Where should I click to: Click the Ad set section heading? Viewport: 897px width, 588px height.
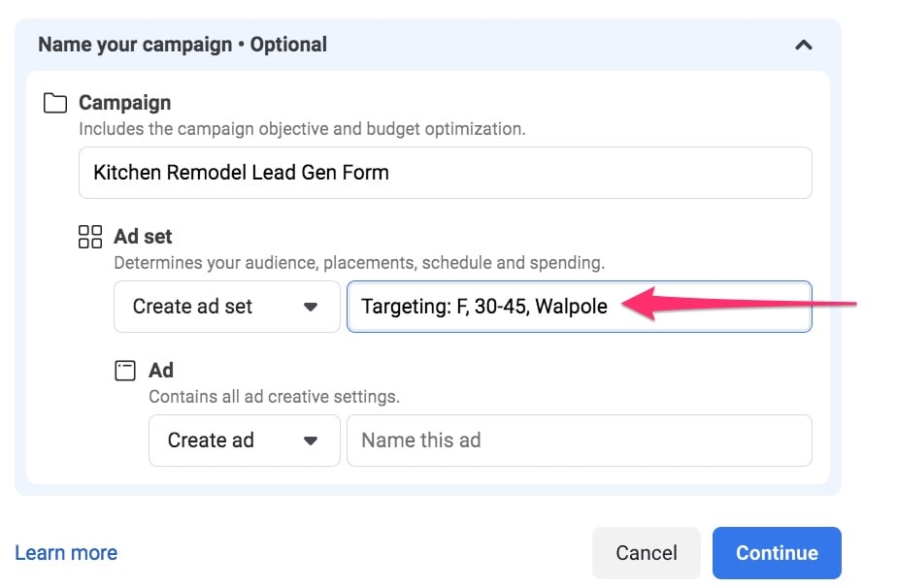click(x=143, y=236)
